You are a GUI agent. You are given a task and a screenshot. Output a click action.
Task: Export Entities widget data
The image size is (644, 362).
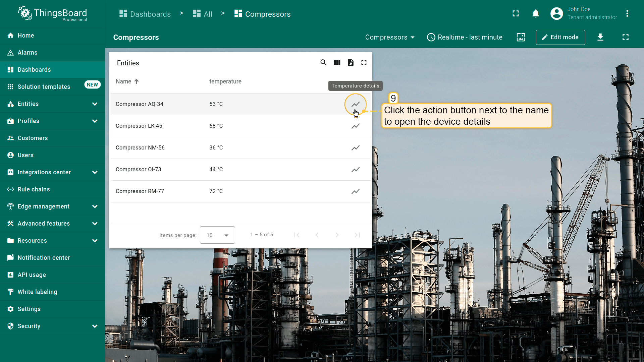pyautogui.click(x=351, y=63)
